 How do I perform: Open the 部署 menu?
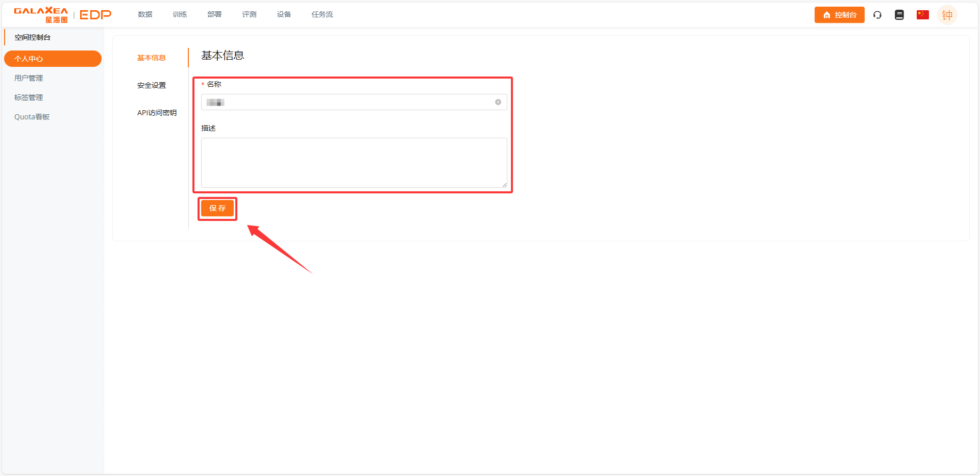214,14
